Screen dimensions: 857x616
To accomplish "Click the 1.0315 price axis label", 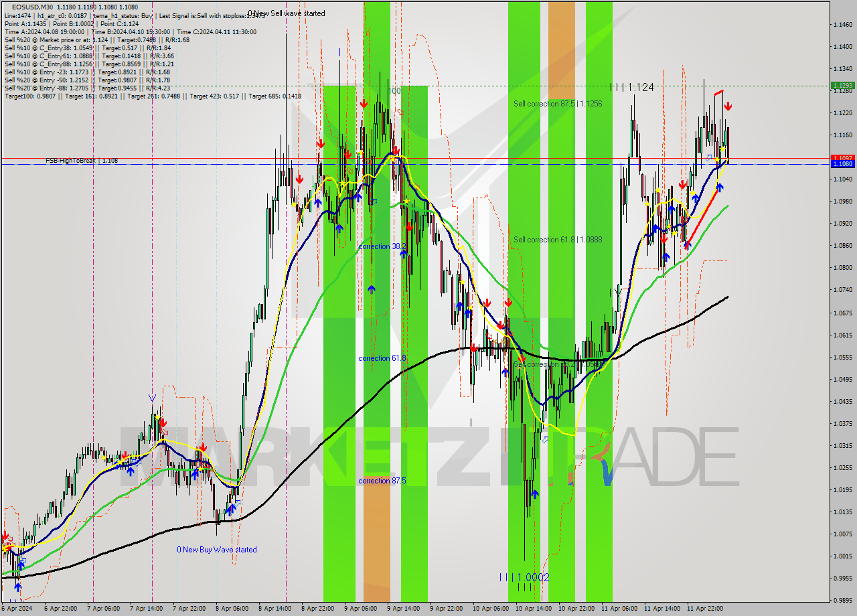I will click(x=842, y=445).
